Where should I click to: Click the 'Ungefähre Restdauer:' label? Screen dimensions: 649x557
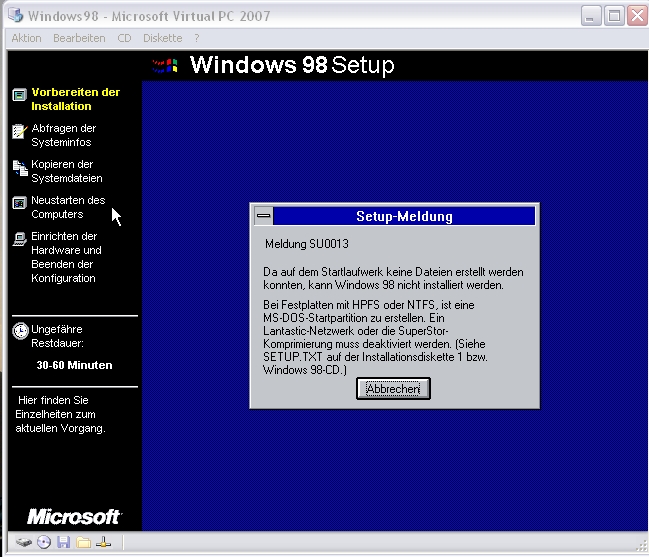click(58, 336)
